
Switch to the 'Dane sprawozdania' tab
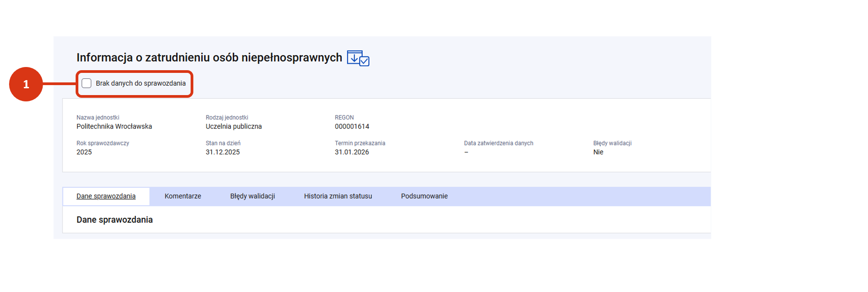click(x=106, y=196)
